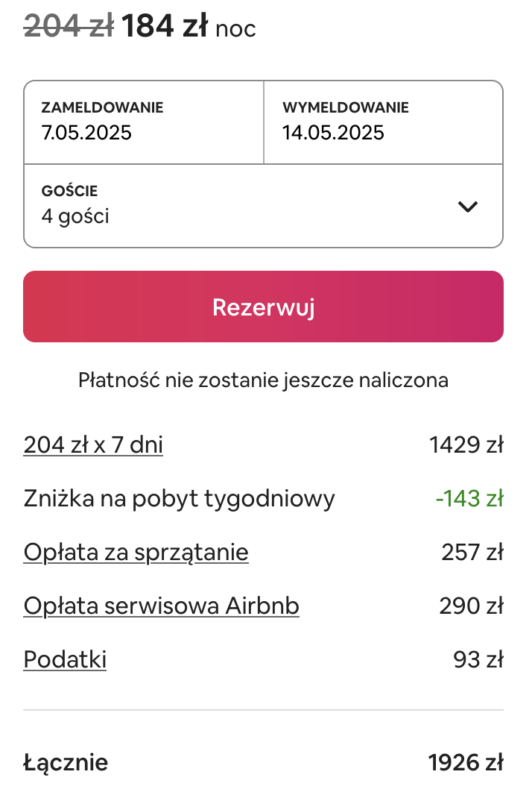Screen dimensions: 532x798
Task: Open the '204 zł x 7 dni' price breakdown
Action: [93, 444]
